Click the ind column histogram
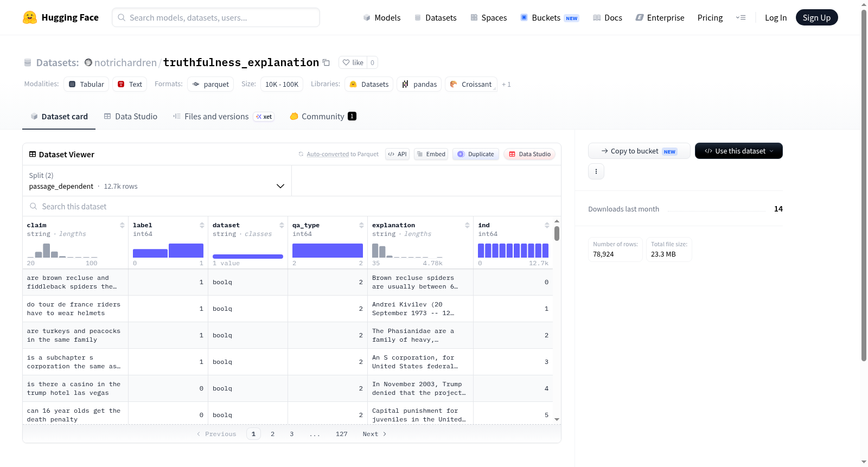Image resolution: width=868 pixels, height=467 pixels. point(513,251)
